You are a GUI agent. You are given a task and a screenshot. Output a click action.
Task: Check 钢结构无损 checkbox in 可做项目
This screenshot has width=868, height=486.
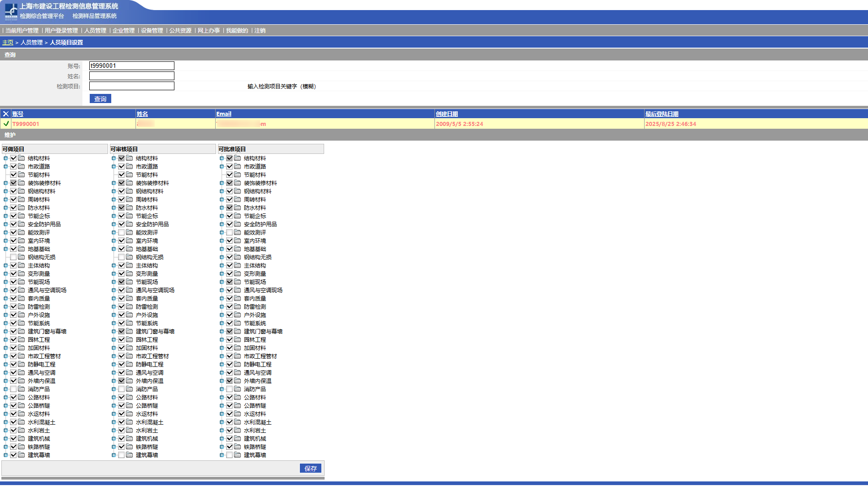14,257
